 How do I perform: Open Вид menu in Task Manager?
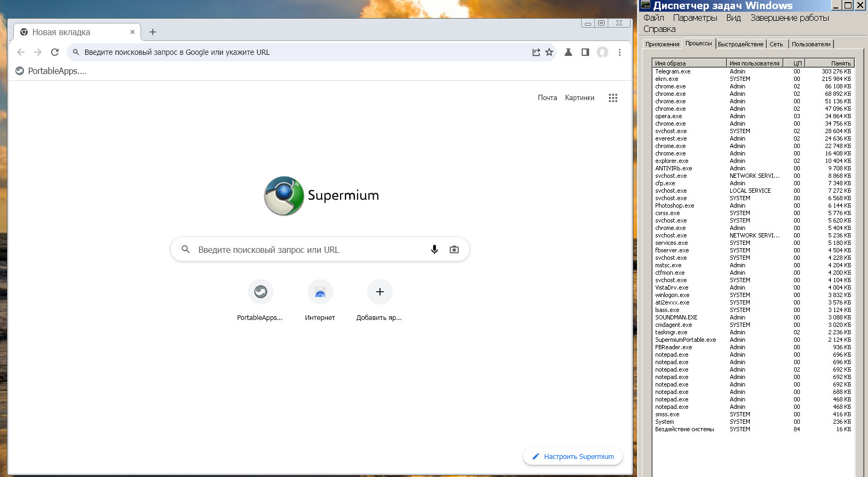pos(733,18)
